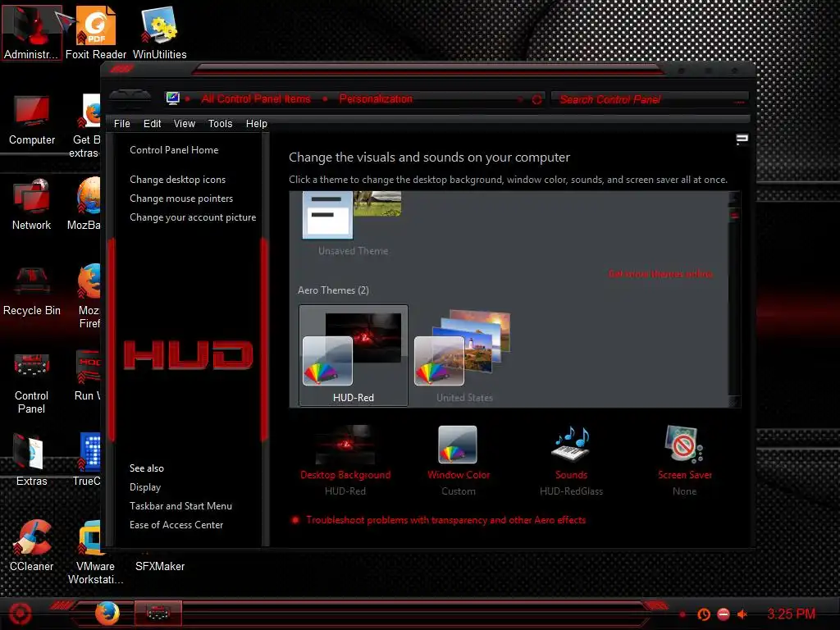The width and height of the screenshot is (840, 630).
Task: Click red minus tray icon
Action: tap(724, 614)
